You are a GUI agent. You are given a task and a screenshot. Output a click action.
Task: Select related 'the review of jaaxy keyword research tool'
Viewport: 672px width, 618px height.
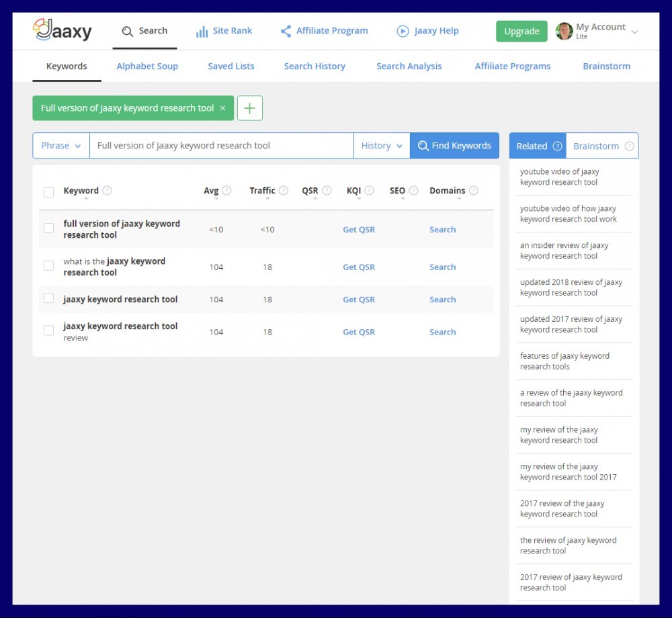[x=574, y=545]
